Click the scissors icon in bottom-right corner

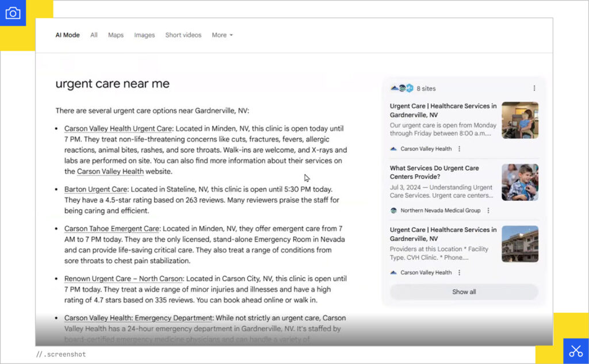(576, 351)
